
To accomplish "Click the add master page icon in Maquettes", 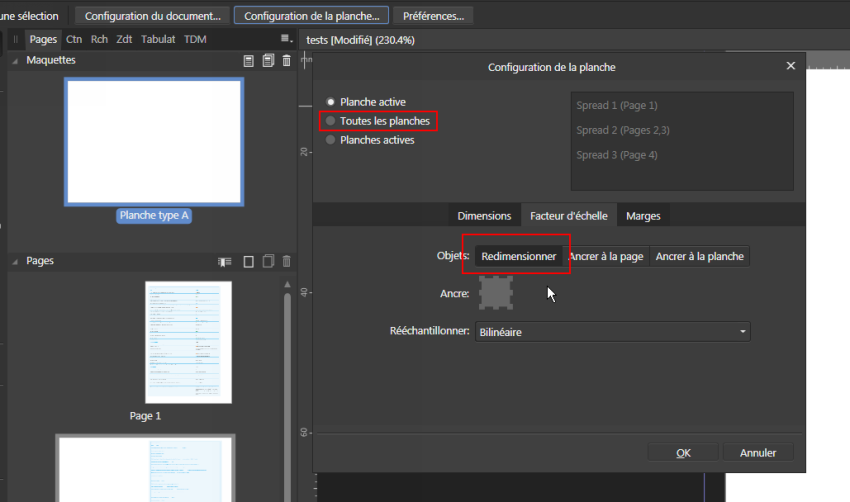I will (x=249, y=61).
